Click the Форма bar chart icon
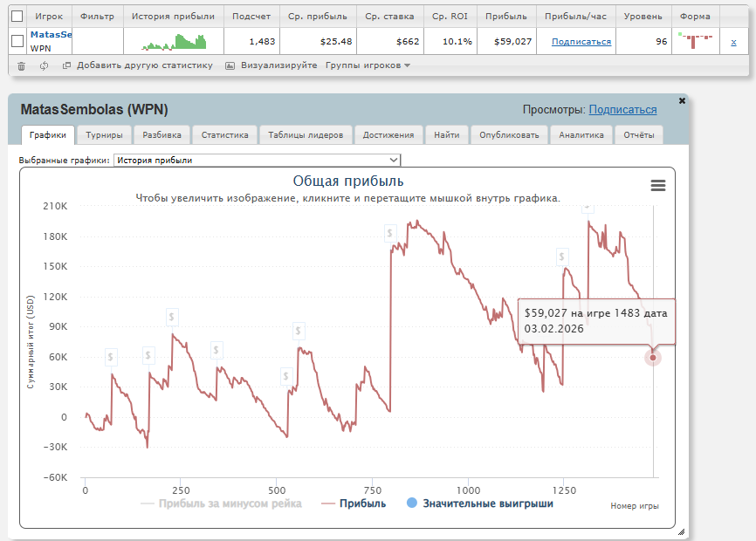The image size is (756, 541). (x=695, y=41)
